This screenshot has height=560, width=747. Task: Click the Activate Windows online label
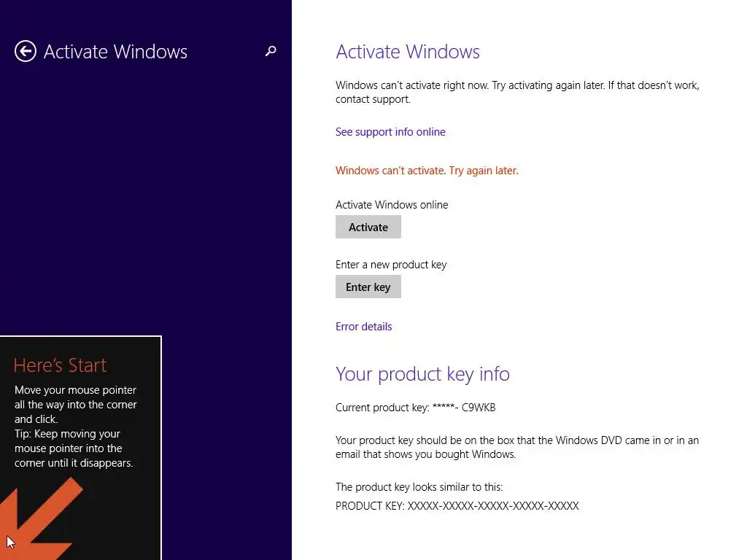click(392, 205)
